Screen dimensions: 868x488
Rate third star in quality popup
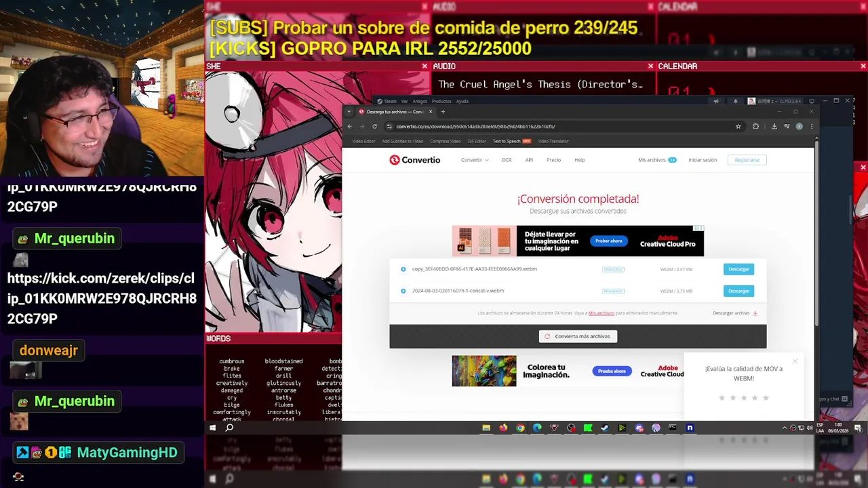[744, 398]
